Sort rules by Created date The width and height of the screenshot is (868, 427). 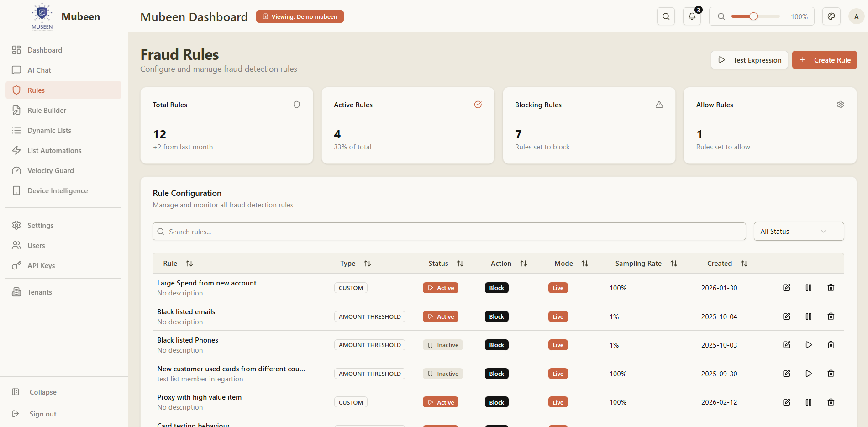pos(744,263)
